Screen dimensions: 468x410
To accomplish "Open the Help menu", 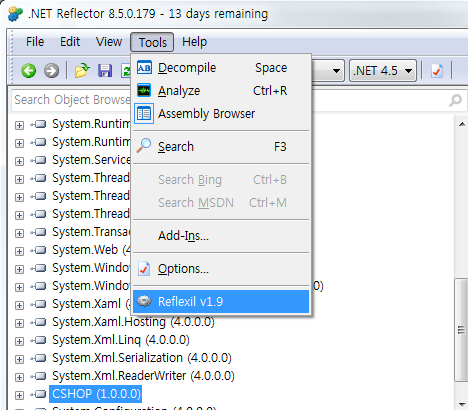I will coord(194,42).
